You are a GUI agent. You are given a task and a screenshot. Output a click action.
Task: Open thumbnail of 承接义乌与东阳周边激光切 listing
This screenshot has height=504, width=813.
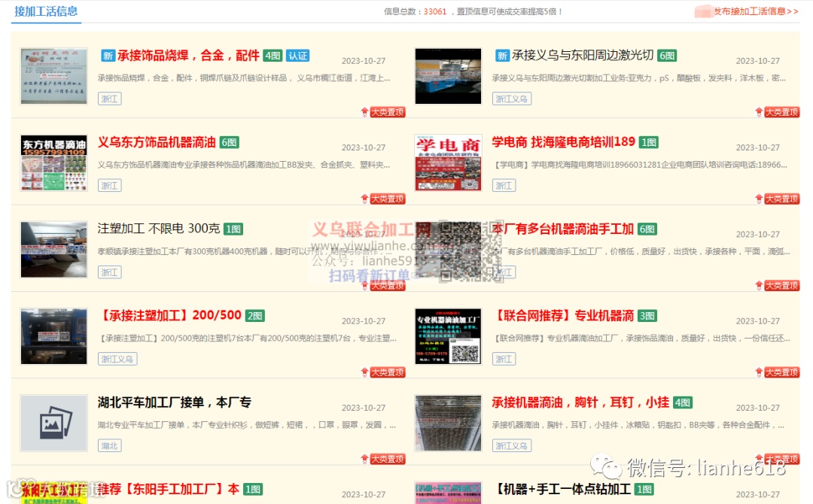(x=449, y=76)
